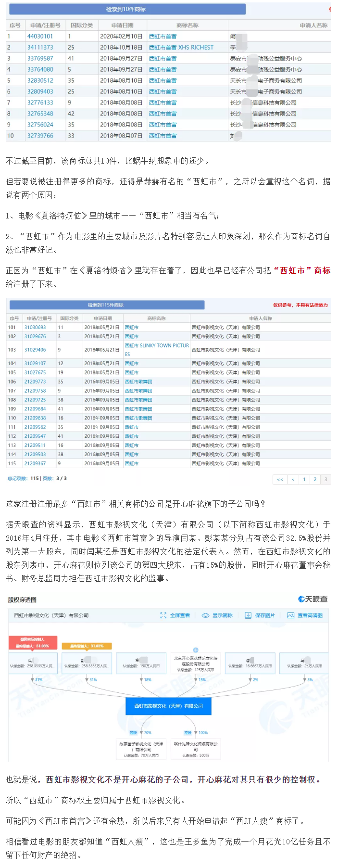This screenshot has height=868, width=338.
Task: Go to previous page with < button
Action: [x=293, y=479]
